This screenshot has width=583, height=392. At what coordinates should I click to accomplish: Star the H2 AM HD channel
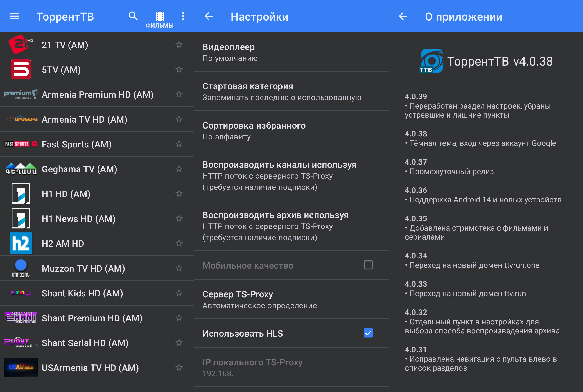179,243
